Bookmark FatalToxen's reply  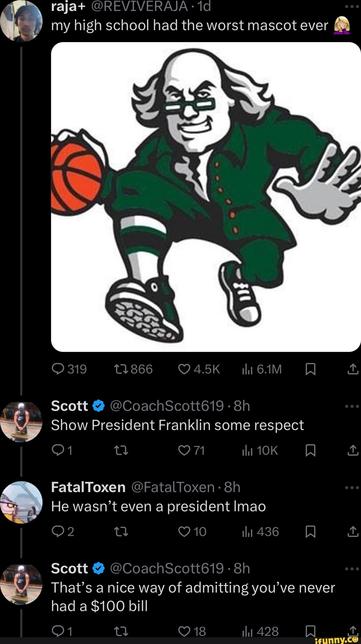[310, 532]
